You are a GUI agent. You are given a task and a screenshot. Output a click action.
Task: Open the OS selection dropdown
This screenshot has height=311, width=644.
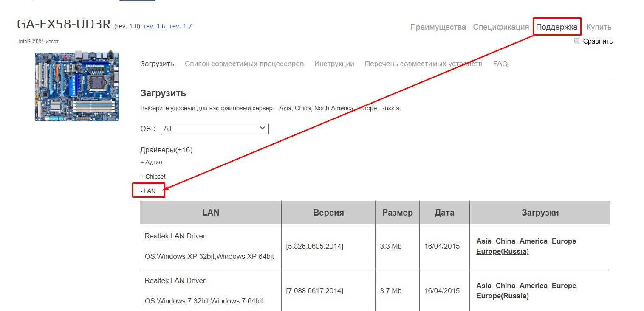click(215, 129)
